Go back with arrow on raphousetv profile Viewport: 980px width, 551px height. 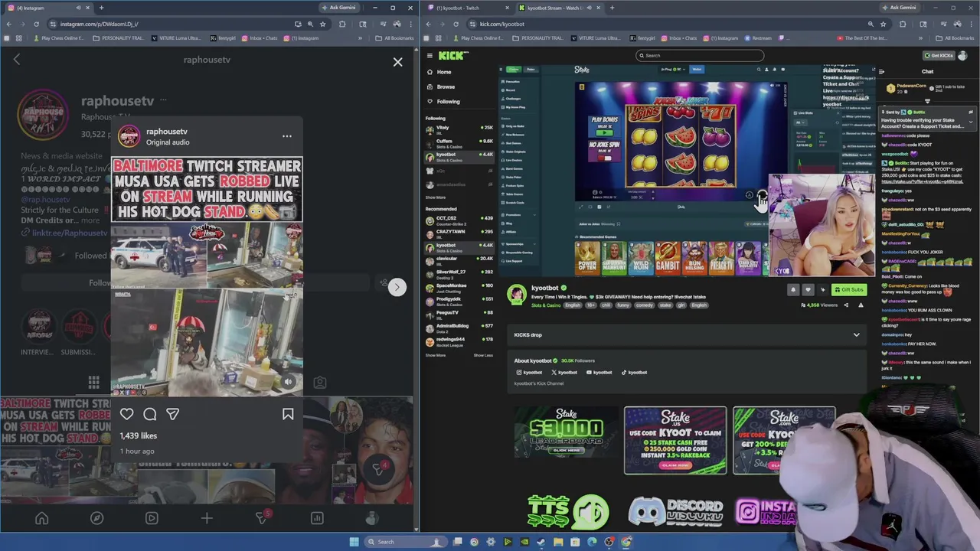17,60
